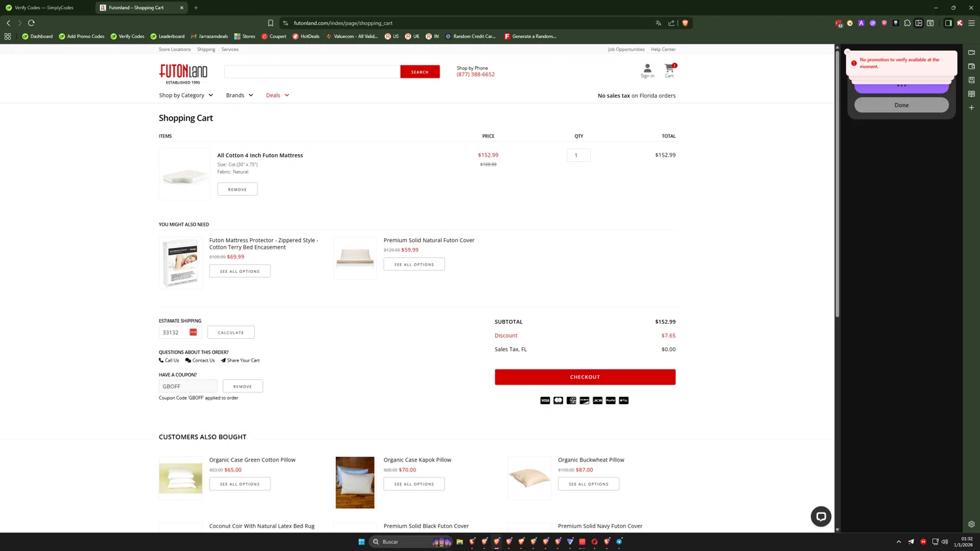
Task: Open a new browser tab
Action: (x=196, y=8)
